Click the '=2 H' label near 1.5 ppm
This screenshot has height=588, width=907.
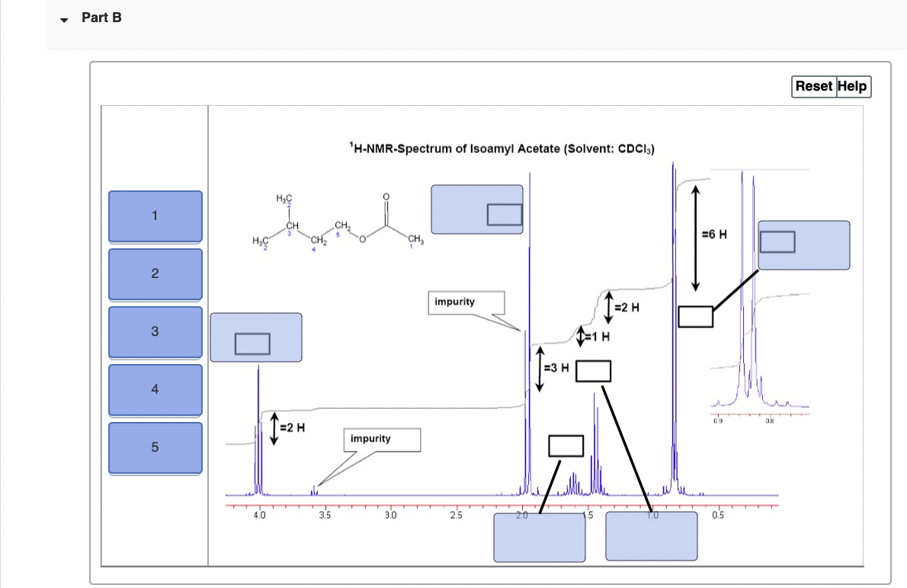pyautogui.click(x=627, y=308)
